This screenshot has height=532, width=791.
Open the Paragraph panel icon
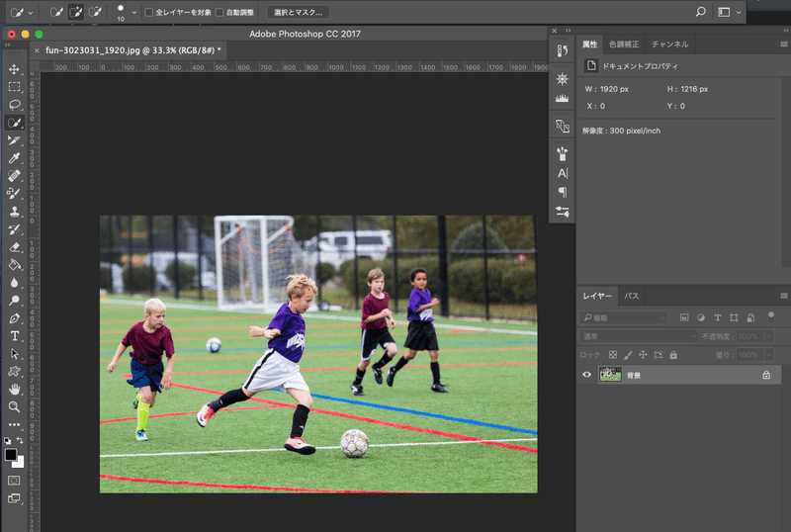pos(562,192)
